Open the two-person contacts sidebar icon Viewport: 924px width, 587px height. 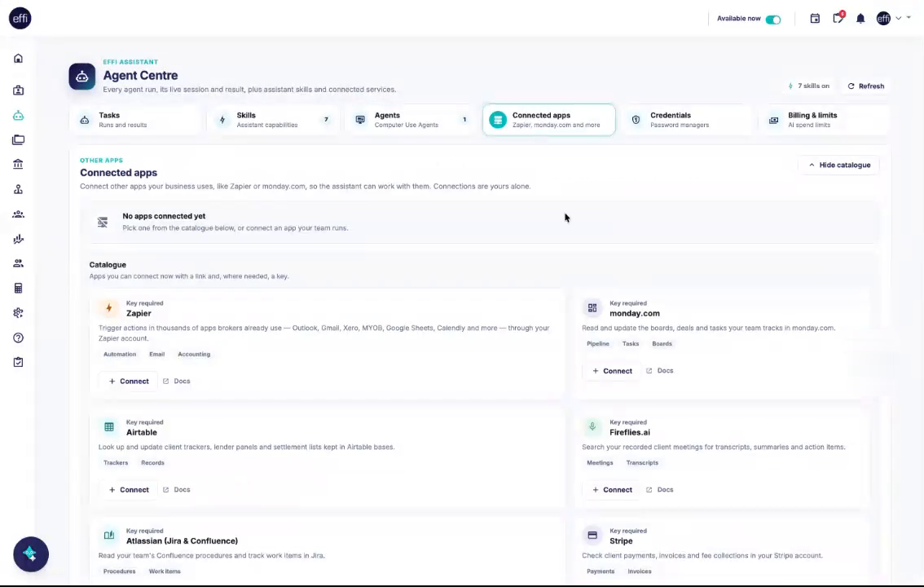(x=18, y=263)
